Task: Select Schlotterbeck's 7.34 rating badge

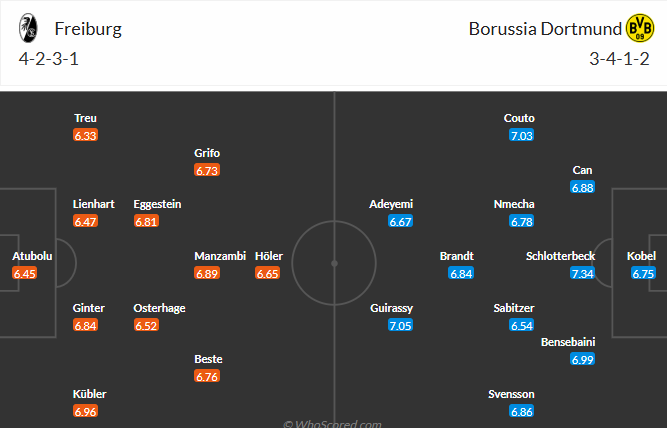Action: pos(582,273)
